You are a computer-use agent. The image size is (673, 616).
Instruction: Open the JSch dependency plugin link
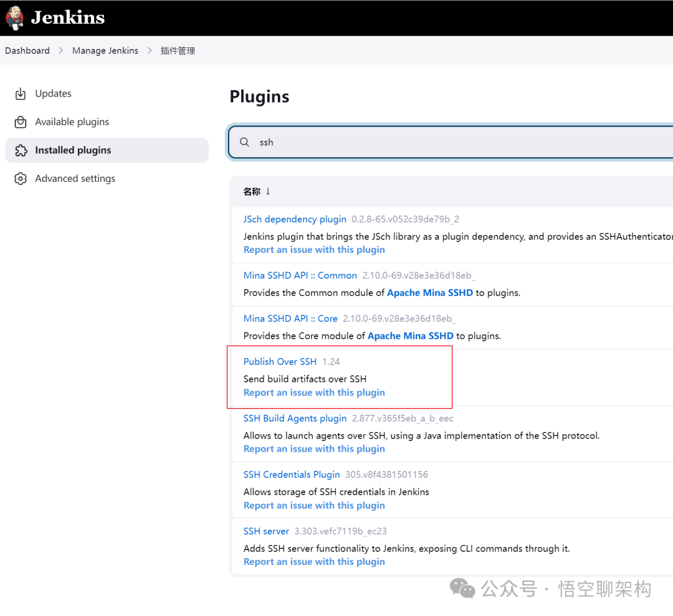(295, 219)
